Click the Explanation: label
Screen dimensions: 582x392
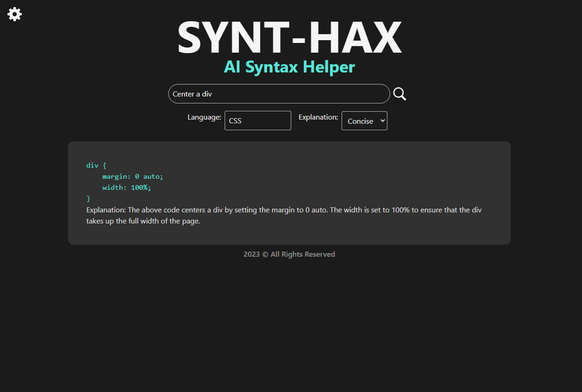click(x=318, y=117)
